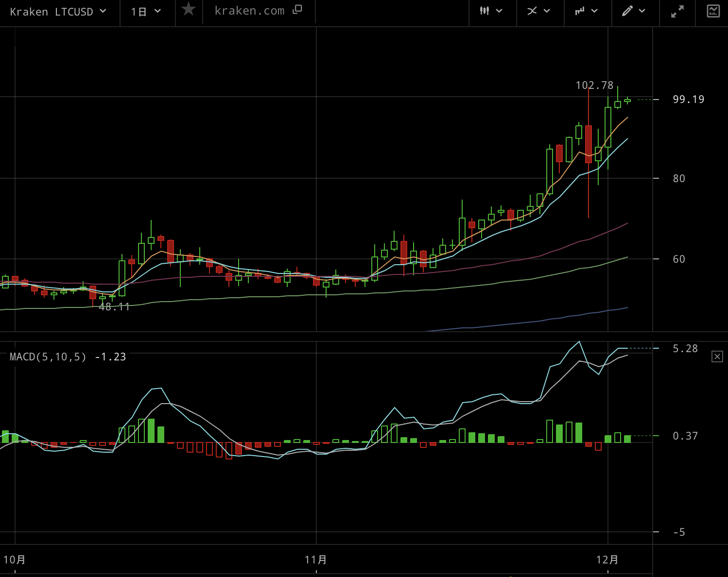
Task: Open the candlestick chart type menu
Action: [491, 11]
